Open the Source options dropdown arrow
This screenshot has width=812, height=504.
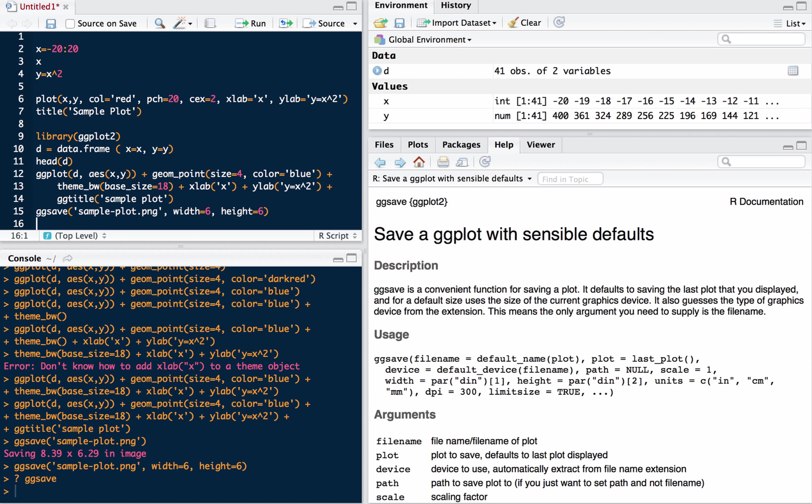pyautogui.click(x=355, y=24)
